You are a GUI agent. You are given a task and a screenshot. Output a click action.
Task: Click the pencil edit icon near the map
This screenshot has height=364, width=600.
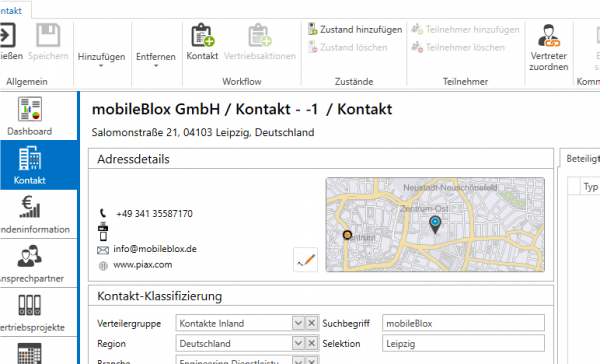click(x=305, y=260)
